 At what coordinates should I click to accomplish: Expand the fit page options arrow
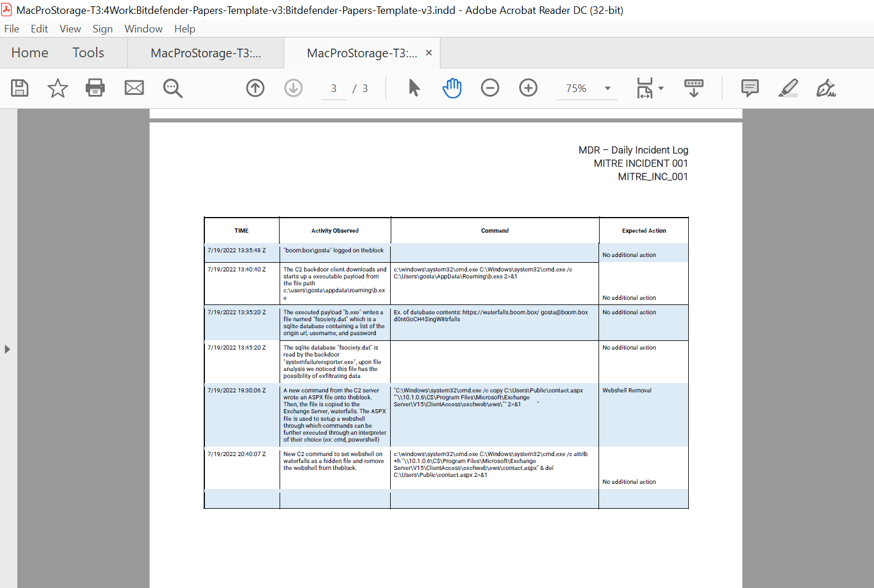coord(661,89)
